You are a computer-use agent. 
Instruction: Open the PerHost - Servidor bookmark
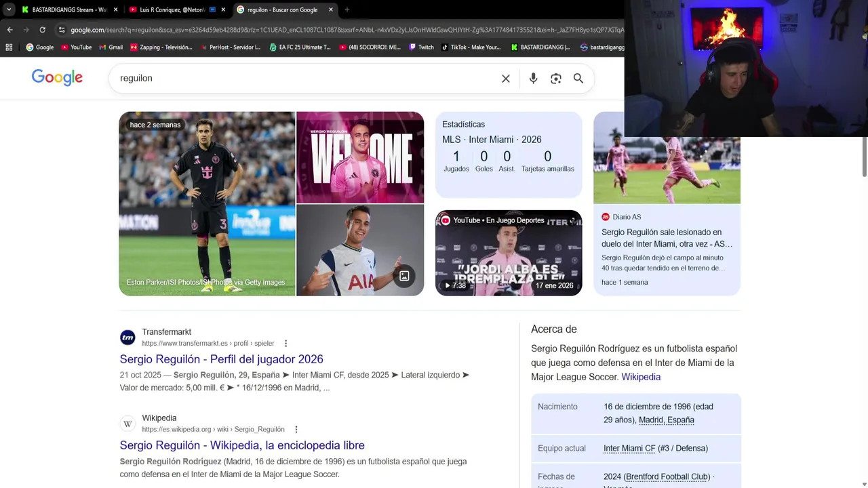tap(229, 47)
